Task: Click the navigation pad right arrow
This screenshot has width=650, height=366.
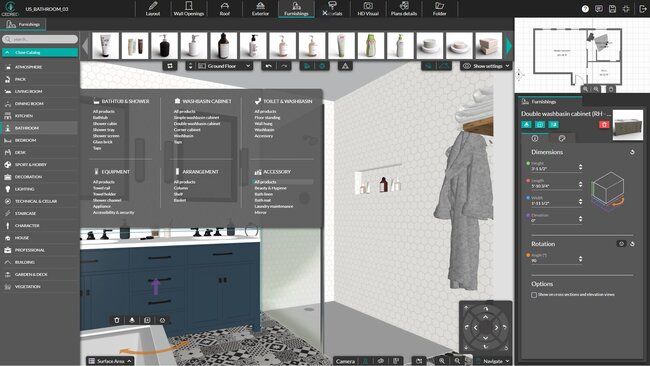Action: pos(496,327)
